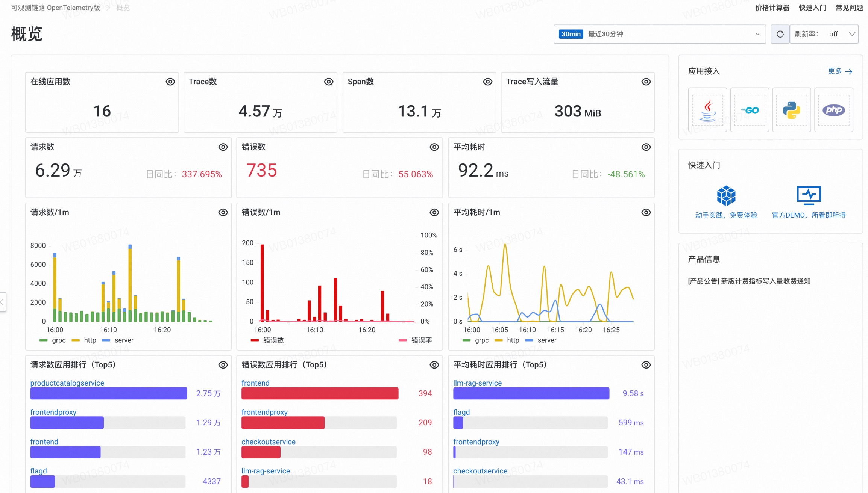Click the 更多 link in 应用接入
The image size is (868, 493).
835,71
